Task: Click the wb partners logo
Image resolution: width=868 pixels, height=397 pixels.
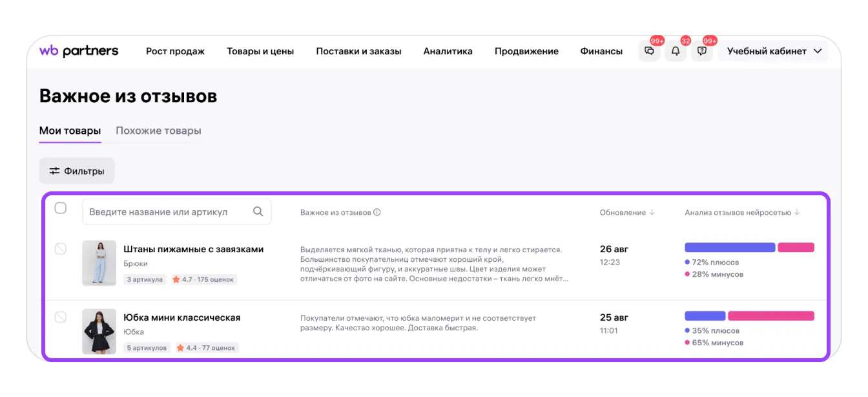Action: (x=79, y=51)
